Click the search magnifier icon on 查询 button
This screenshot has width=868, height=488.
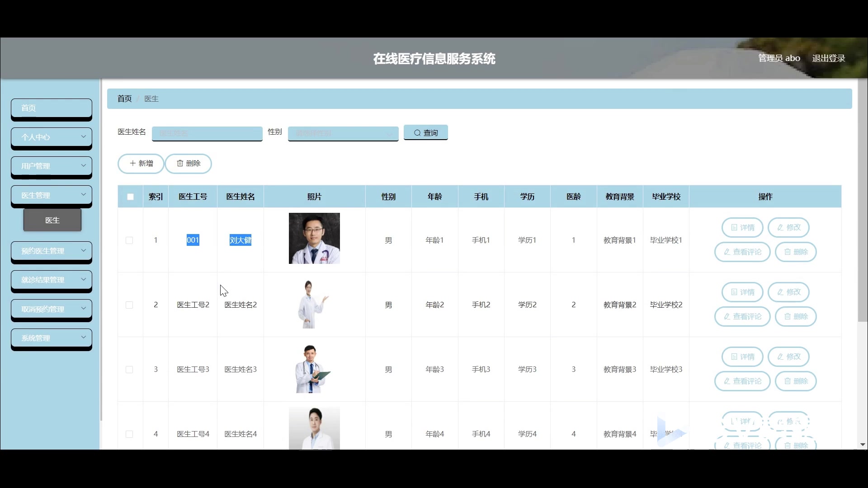(418, 132)
